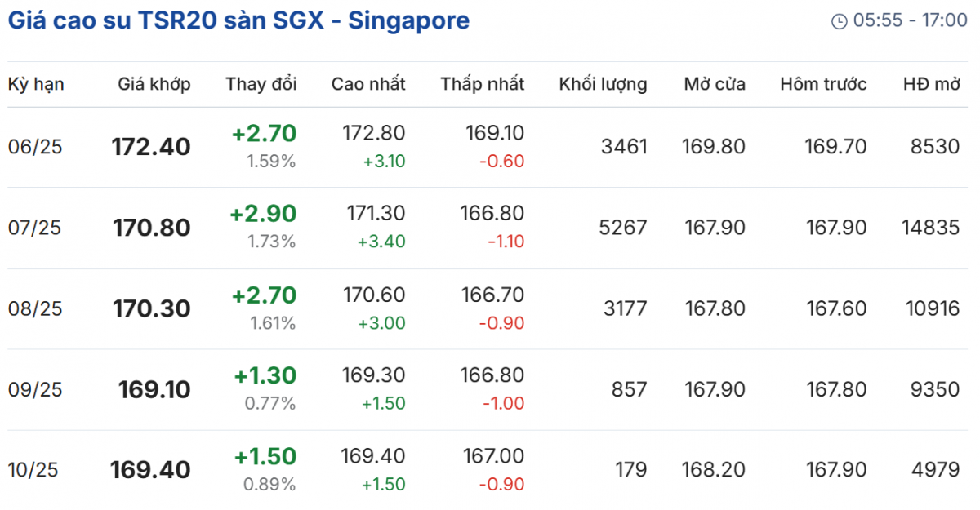Click the Cao nhất column header
The width and height of the screenshot is (980, 510).
[368, 84]
